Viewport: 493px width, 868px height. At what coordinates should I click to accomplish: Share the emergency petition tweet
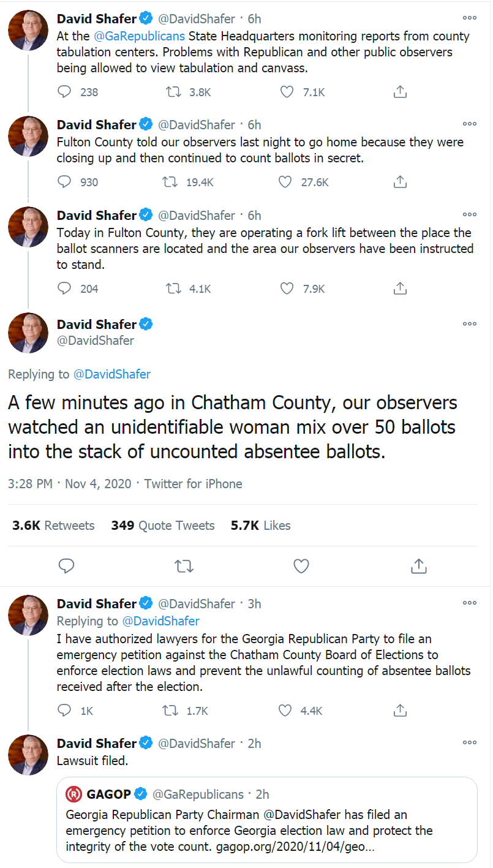pyautogui.click(x=400, y=711)
